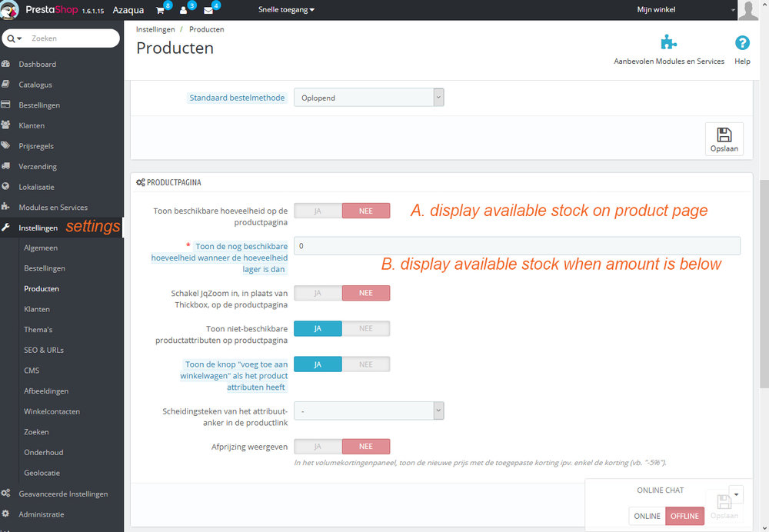Open the Scheidingsteken attribuut-anker dropdown

point(369,411)
